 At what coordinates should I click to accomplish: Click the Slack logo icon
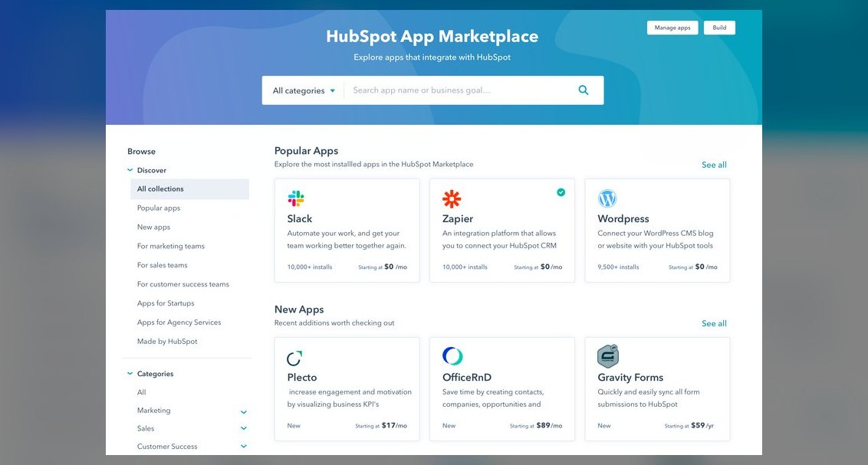tap(296, 198)
